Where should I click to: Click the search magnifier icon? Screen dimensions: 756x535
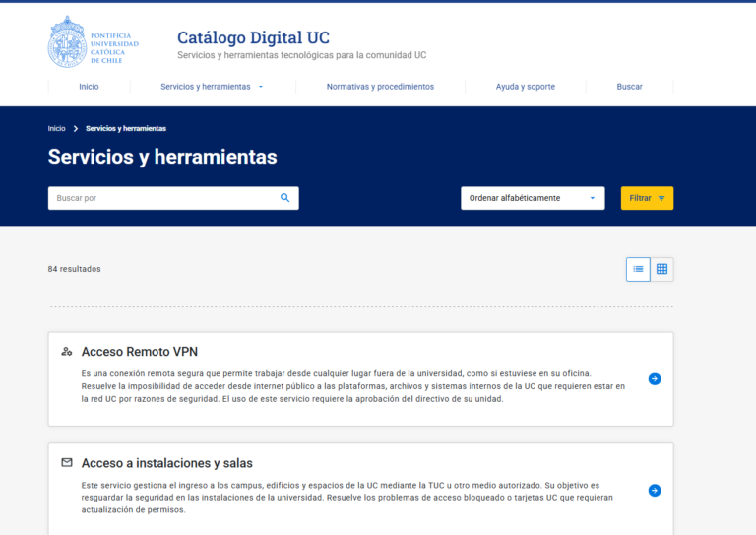click(284, 198)
